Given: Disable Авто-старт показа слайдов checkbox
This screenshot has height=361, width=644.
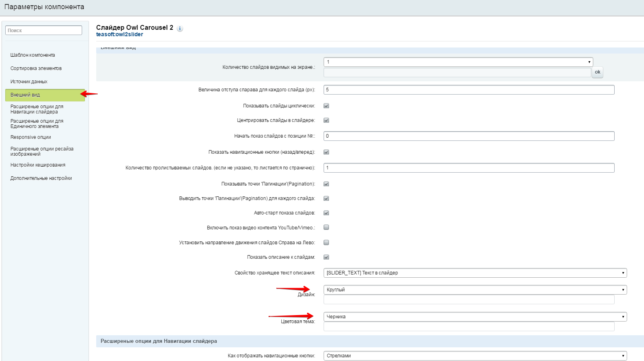Looking at the screenshot, I should 326,213.
